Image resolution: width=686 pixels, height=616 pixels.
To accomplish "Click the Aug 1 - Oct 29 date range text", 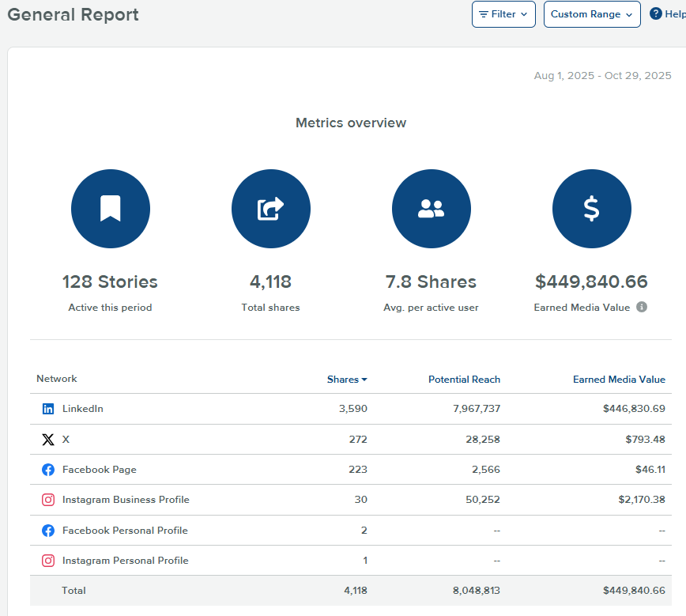I will (x=603, y=75).
